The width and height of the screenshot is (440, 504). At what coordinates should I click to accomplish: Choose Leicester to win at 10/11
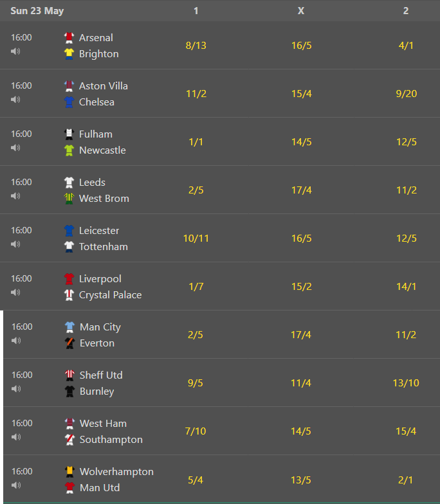(x=196, y=238)
